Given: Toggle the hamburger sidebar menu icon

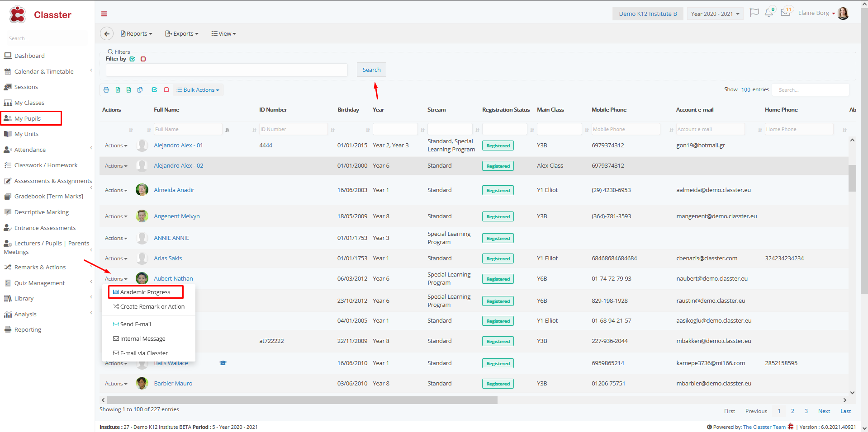Looking at the screenshot, I should 104,14.
